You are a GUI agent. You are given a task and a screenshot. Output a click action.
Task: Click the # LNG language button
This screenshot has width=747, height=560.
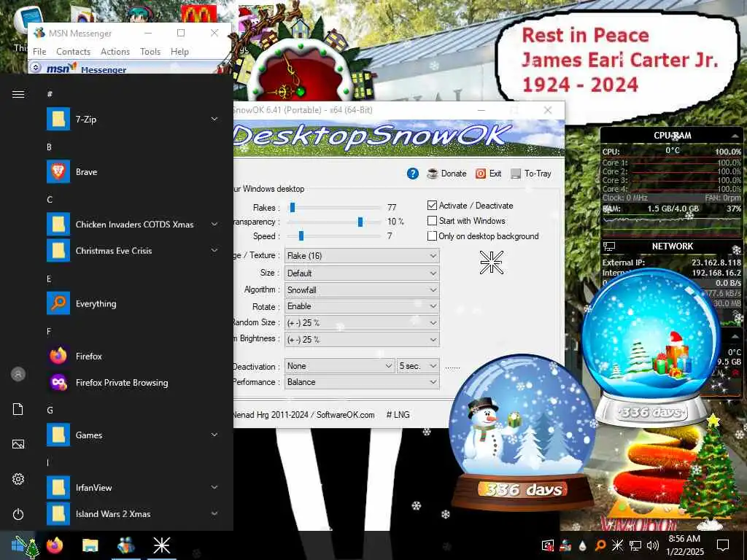click(398, 415)
